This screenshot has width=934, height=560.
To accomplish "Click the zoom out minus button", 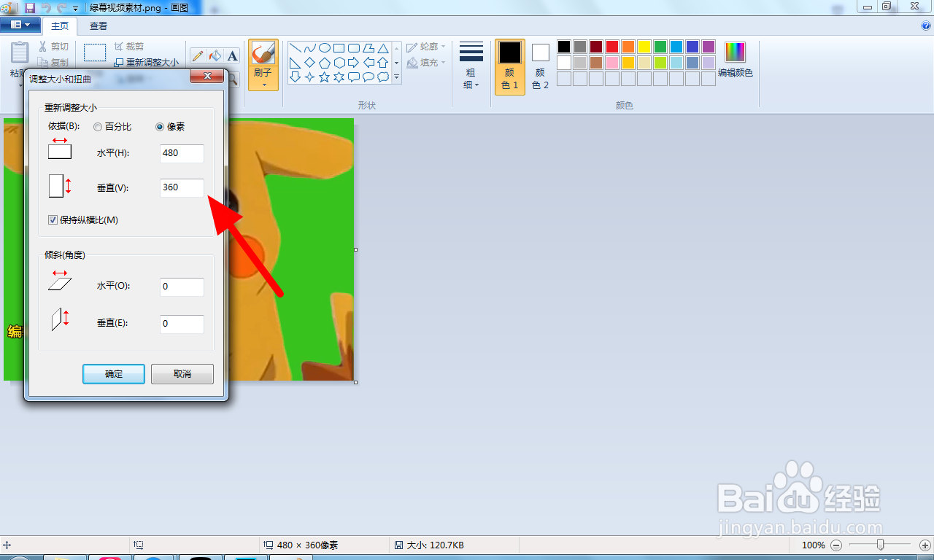I will pos(836,545).
